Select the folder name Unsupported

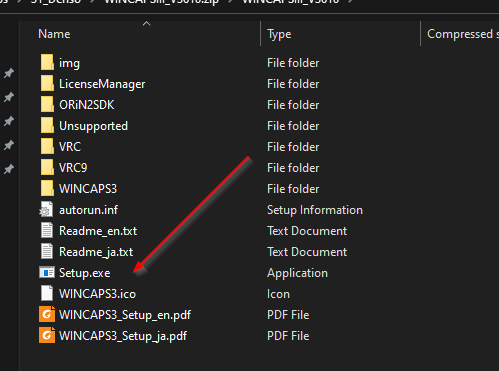pyautogui.click(x=93, y=126)
